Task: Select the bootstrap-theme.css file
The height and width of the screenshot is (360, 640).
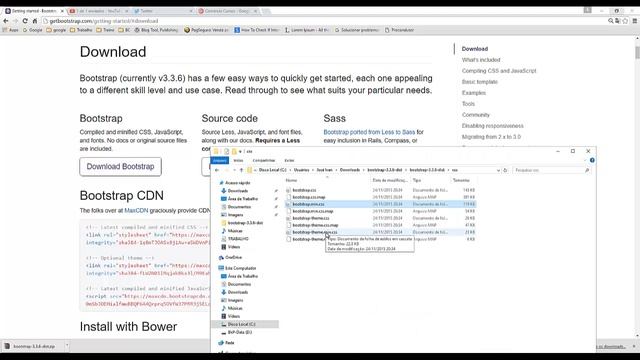Action: coord(311,218)
